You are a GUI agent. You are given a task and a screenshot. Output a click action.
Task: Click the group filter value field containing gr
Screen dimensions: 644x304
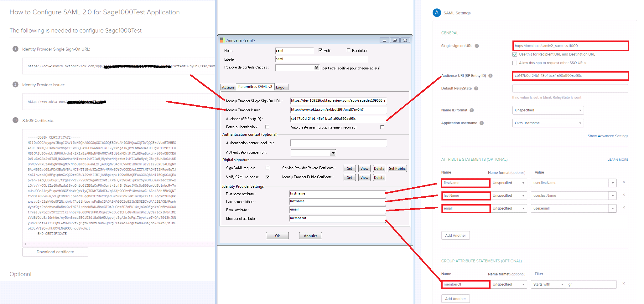(591, 285)
